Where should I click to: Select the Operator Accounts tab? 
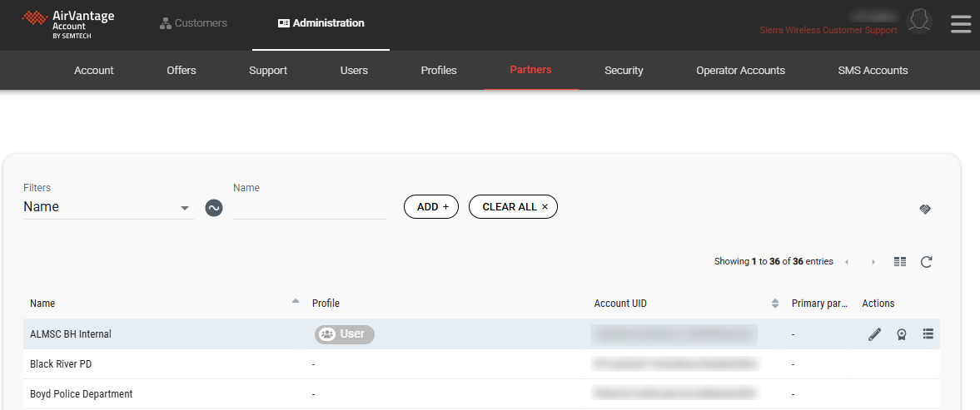740,71
